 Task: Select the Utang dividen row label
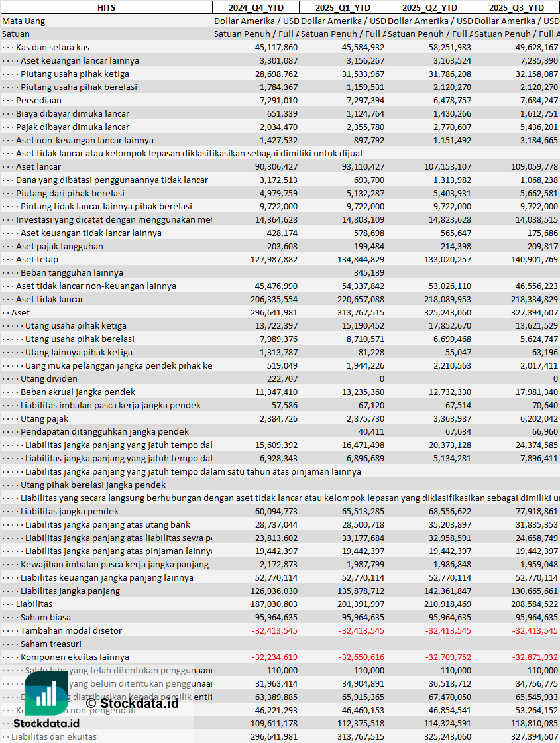tap(49, 379)
